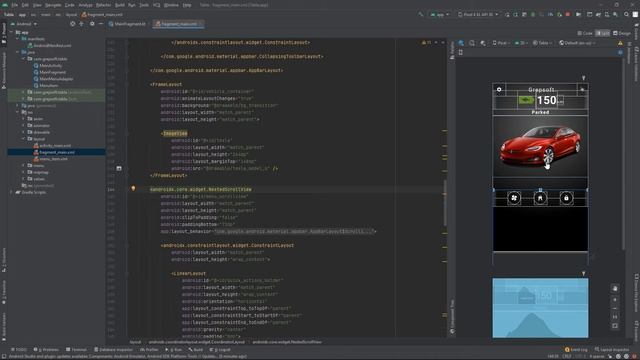Expand the drawable folder in project tree
Image resolution: width=640 pixels, height=360 pixels.
24,132
